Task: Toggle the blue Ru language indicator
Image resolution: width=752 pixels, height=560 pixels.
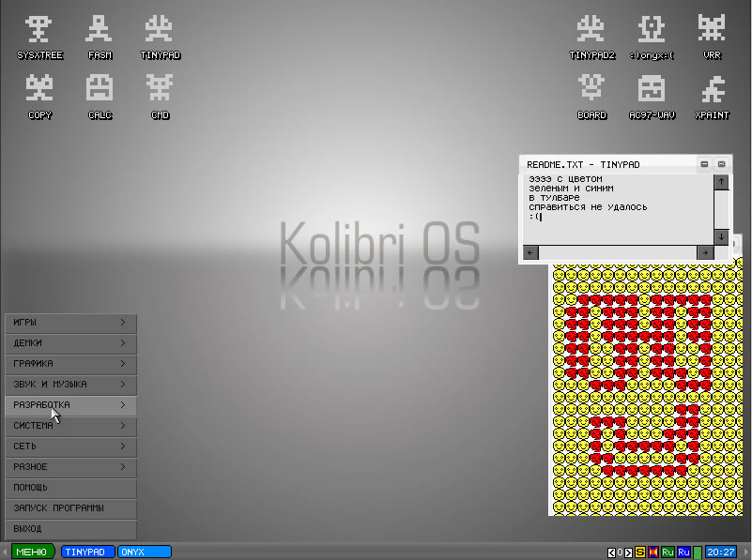Action: pos(684,552)
